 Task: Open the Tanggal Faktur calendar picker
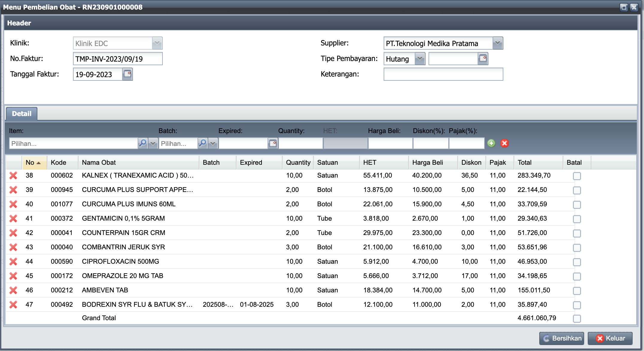(x=127, y=74)
